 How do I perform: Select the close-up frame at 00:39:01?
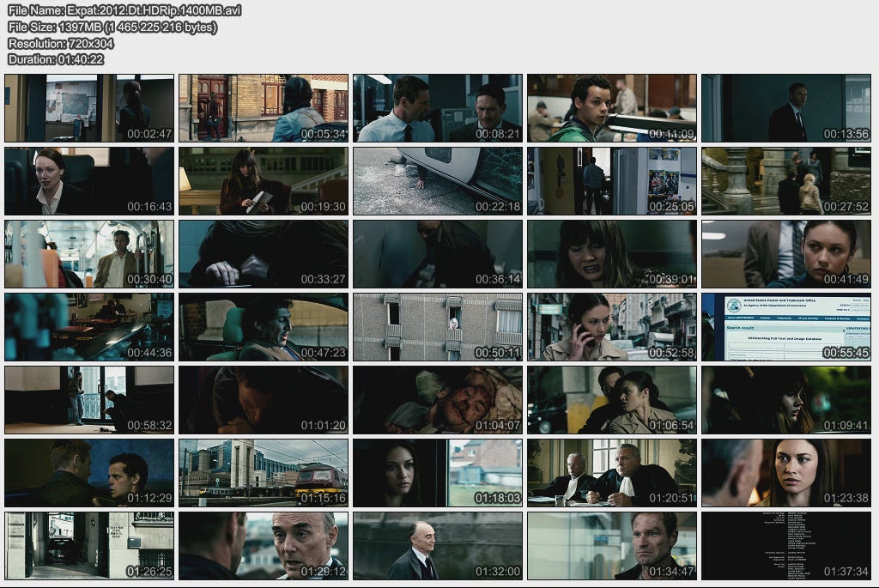612,254
